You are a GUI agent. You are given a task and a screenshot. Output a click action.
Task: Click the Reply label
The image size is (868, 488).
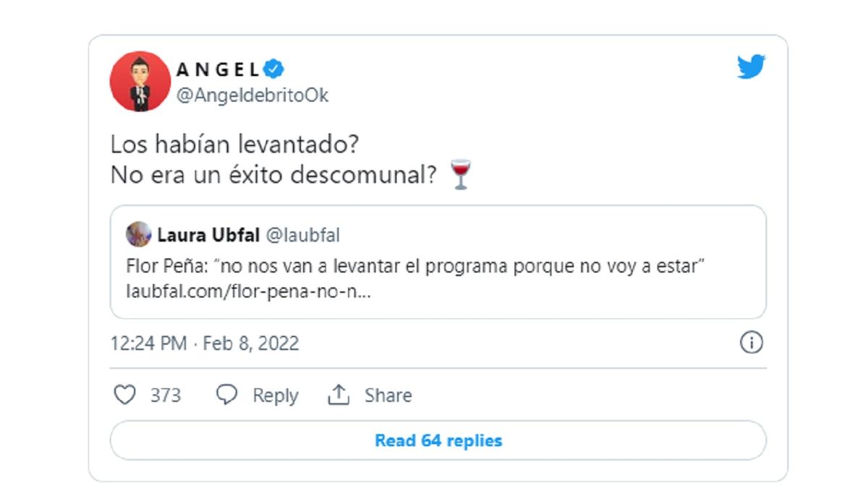click(x=275, y=395)
